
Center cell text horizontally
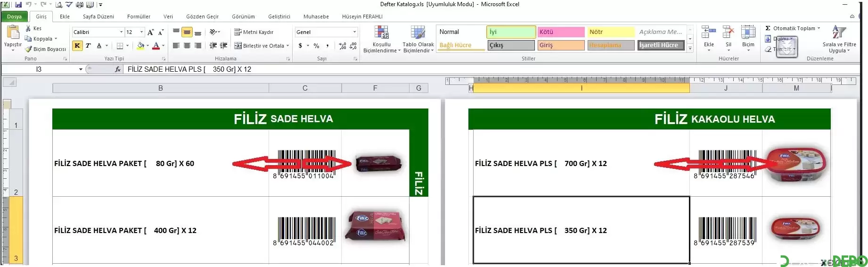click(187, 46)
